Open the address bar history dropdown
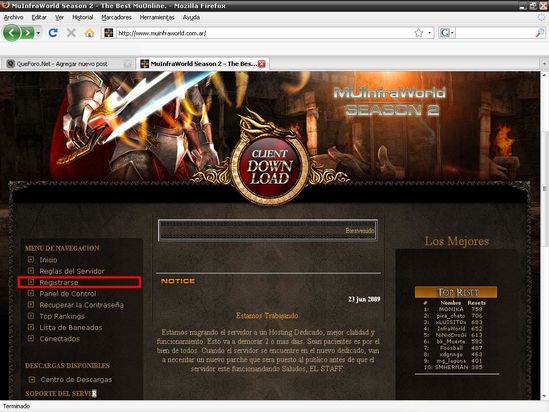Viewport: 549px width, 412px height. 430,33
